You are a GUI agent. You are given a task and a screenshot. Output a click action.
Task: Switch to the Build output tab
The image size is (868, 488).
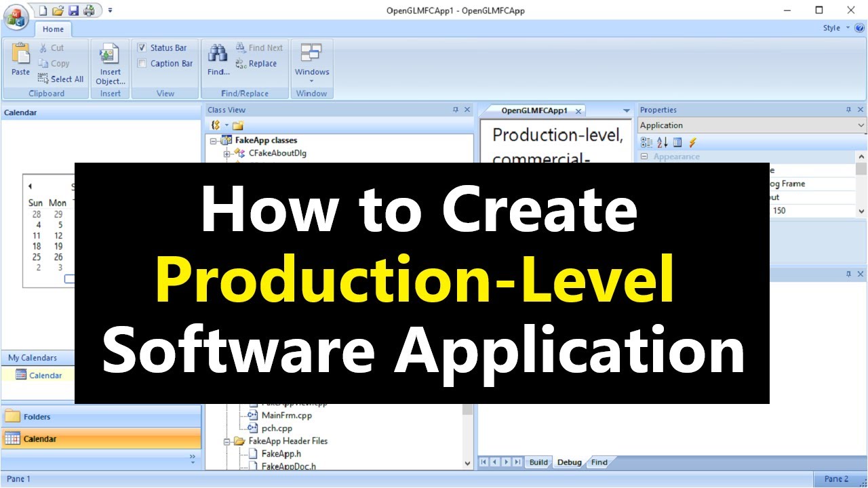(538, 462)
